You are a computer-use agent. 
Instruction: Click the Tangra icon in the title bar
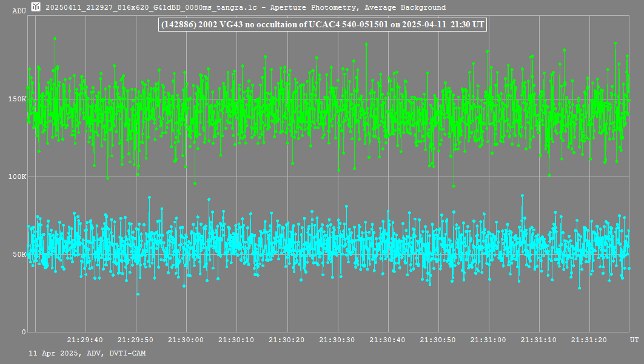[x=36, y=7]
